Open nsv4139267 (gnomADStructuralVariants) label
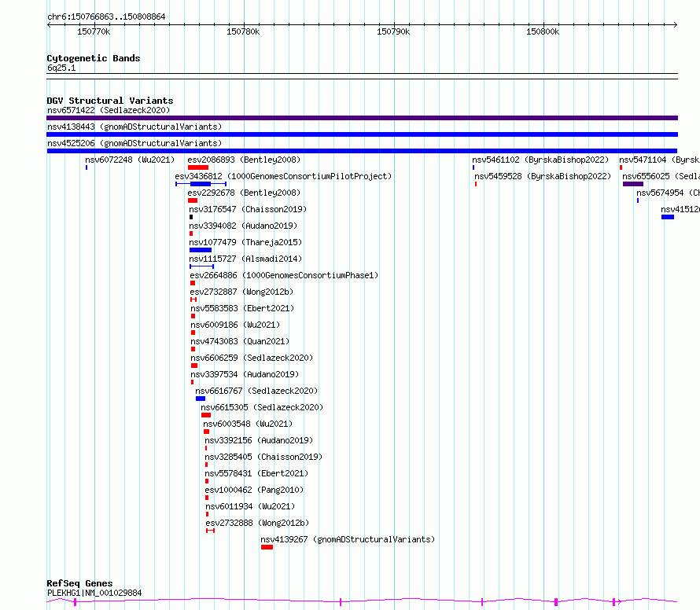The height and width of the screenshot is (610, 700). click(348, 539)
